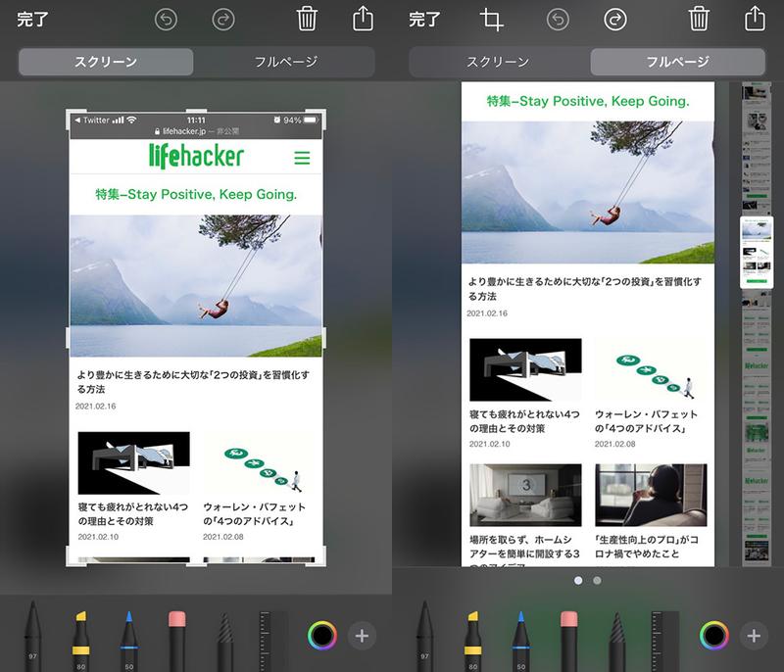The height and width of the screenshot is (672, 784).
Task: Switch to フルページ tab in left editor
Action: (x=285, y=62)
